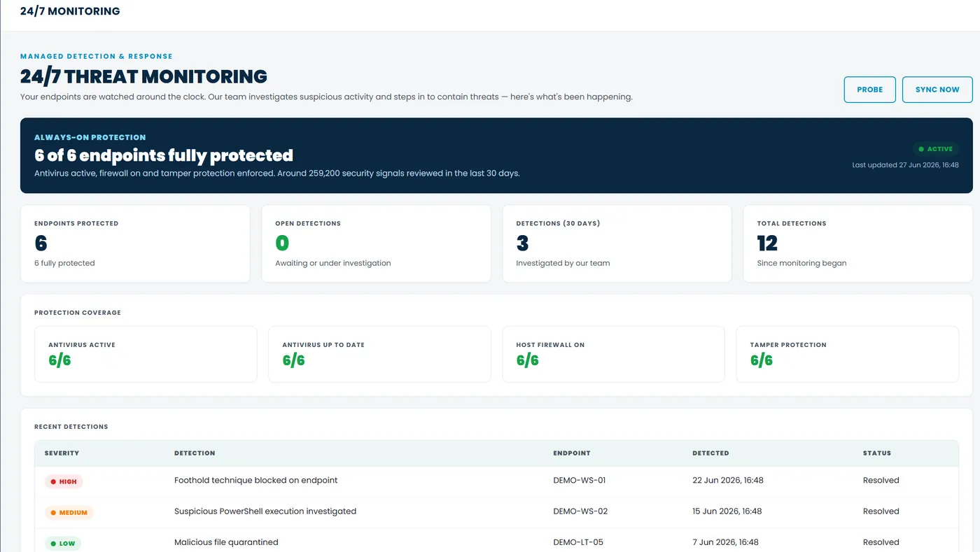Select the Antivirus Active 6/6 tile

(146, 354)
